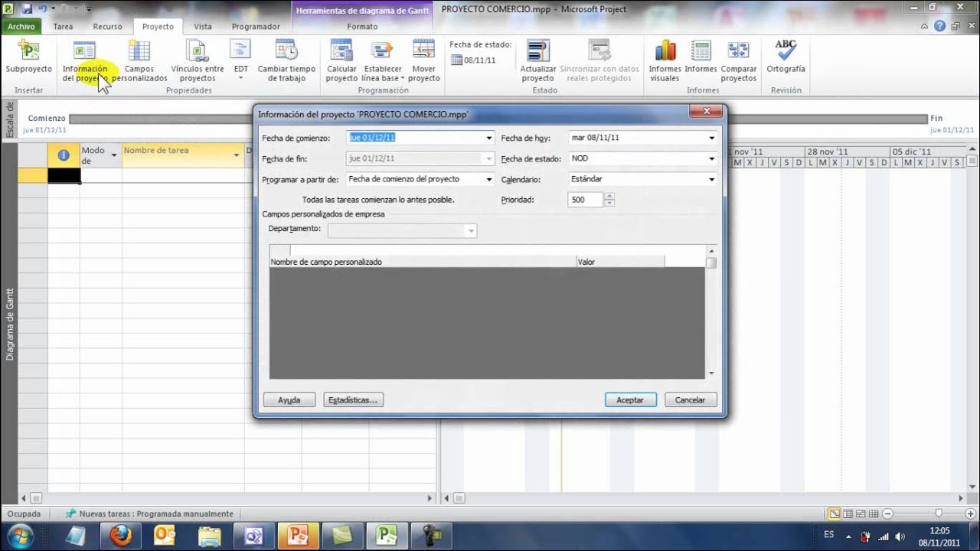Click Vínculos entre proyectos icon
The width and height of the screenshot is (980, 551).
(x=198, y=60)
